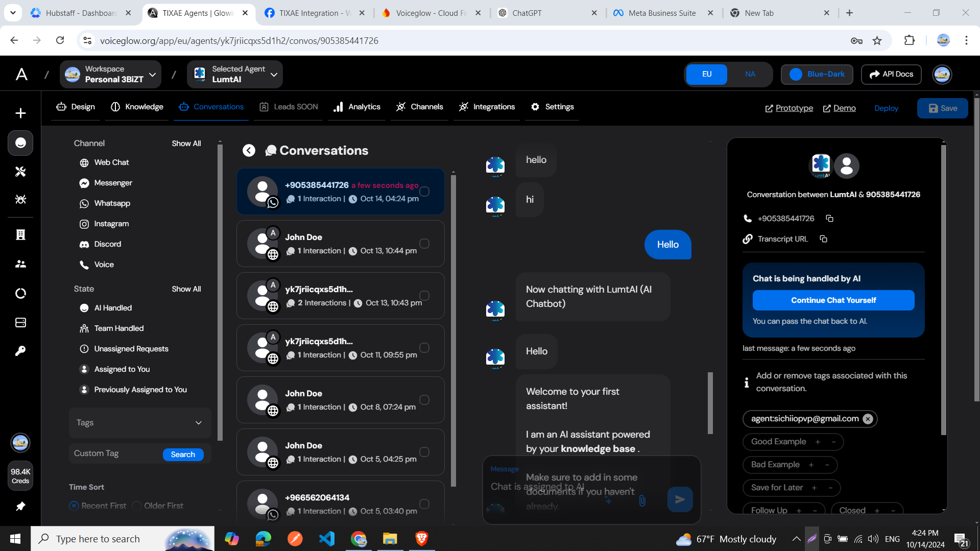Filter by Discord channel

[100, 244]
